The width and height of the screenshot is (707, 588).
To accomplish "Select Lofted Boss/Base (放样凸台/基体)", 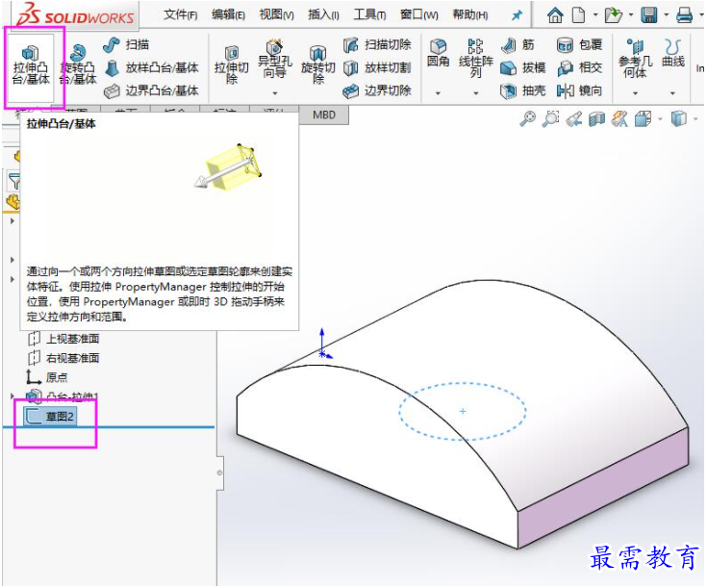I will pyautogui.click(x=152, y=67).
